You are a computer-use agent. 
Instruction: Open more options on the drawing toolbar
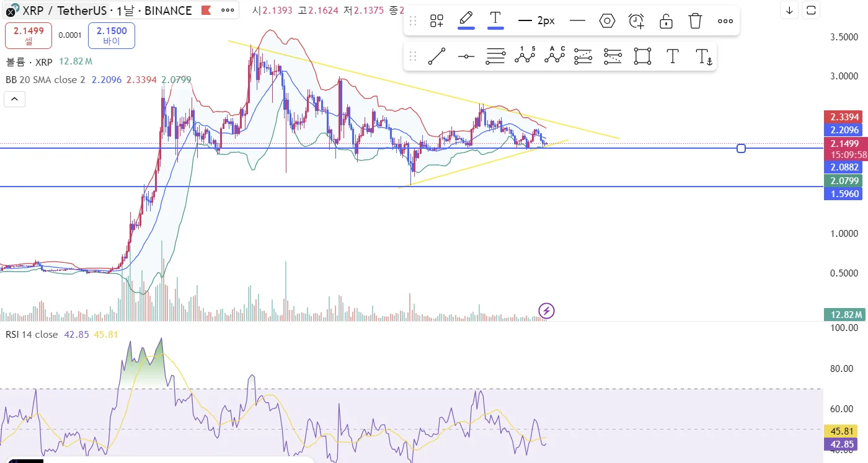pos(725,21)
